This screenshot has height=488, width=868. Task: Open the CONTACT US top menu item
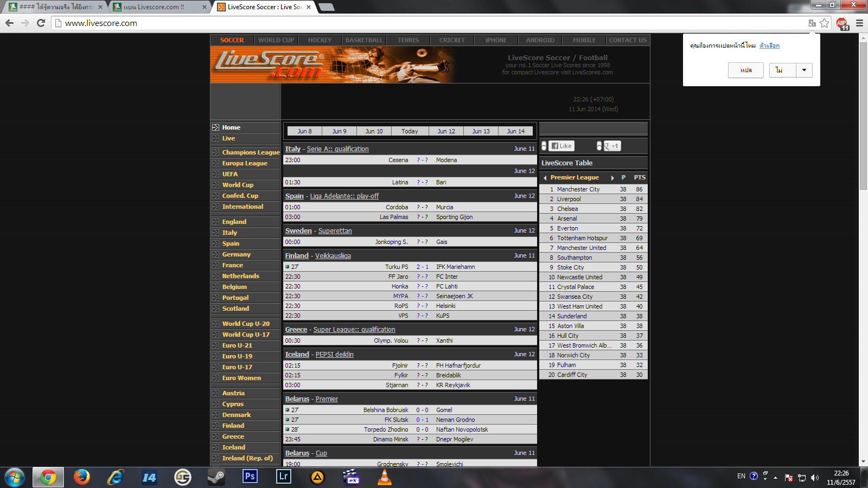[628, 40]
